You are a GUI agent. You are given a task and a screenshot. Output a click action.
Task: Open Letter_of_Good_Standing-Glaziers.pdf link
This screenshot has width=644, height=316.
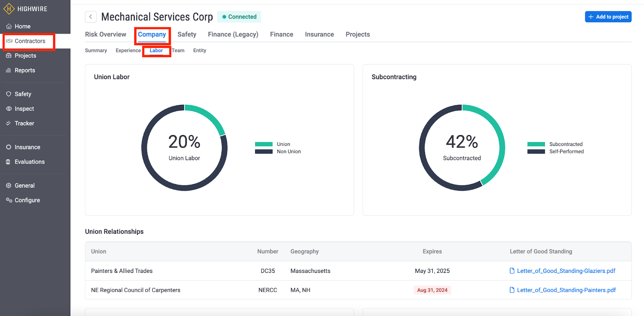(x=566, y=271)
